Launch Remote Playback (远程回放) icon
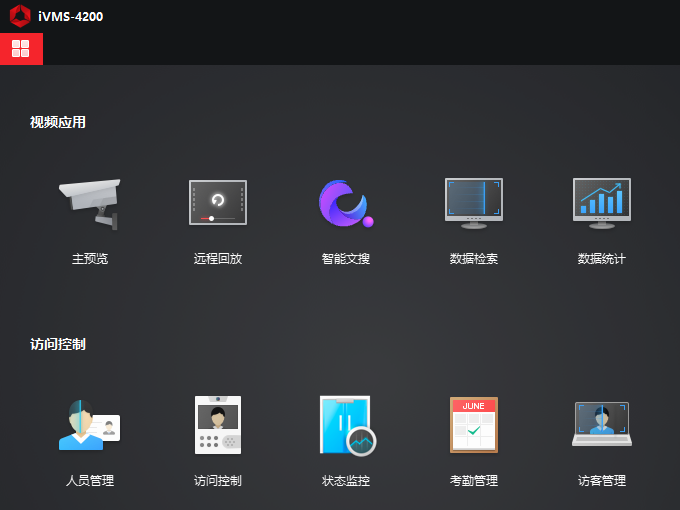 pyautogui.click(x=218, y=203)
